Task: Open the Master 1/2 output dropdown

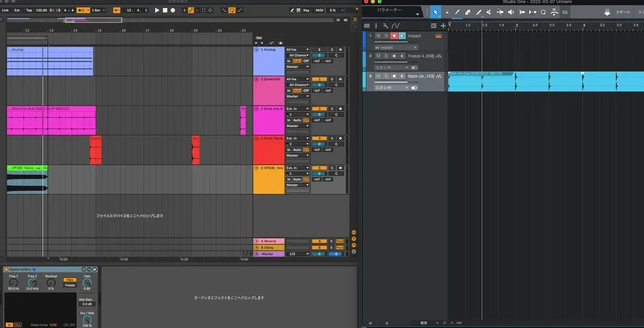Action: pyautogui.click(x=298, y=253)
